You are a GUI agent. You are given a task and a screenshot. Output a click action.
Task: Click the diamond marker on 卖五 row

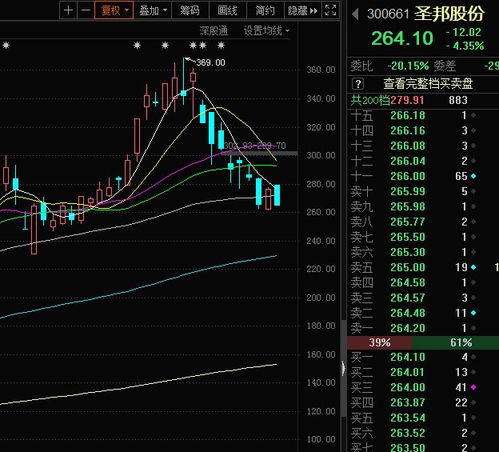474,267
